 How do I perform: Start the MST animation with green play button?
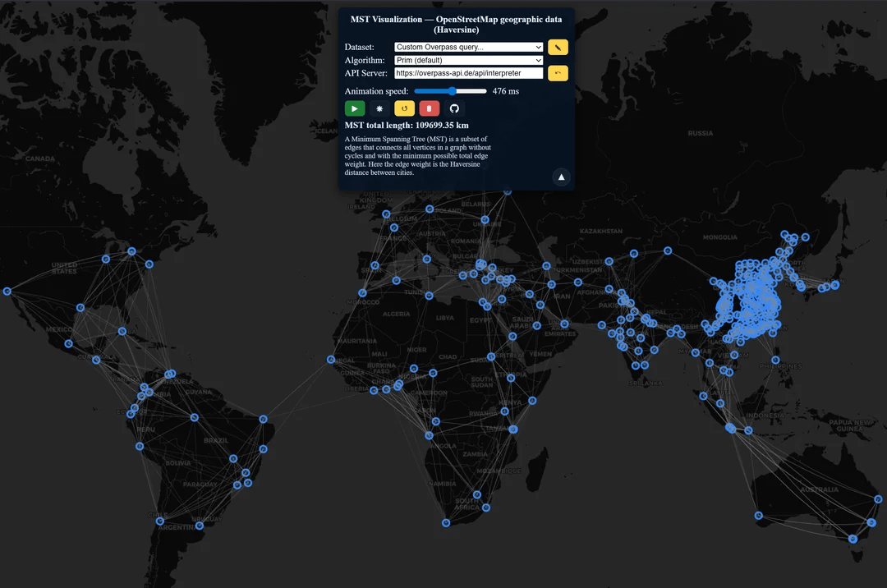(355, 108)
